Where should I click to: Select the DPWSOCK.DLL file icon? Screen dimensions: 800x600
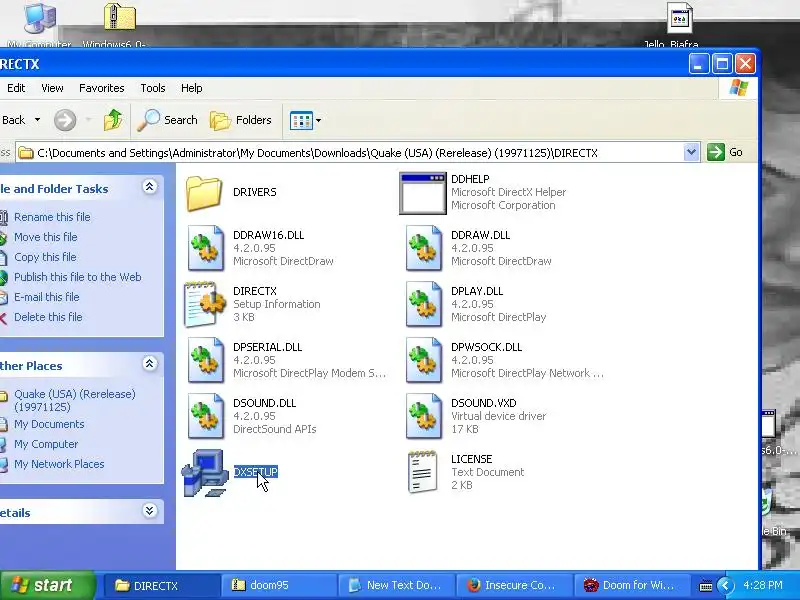coord(423,361)
